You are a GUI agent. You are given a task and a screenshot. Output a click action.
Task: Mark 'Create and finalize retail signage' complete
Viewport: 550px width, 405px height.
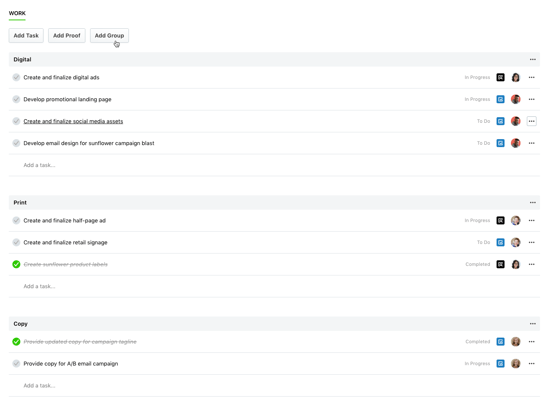pyautogui.click(x=16, y=242)
